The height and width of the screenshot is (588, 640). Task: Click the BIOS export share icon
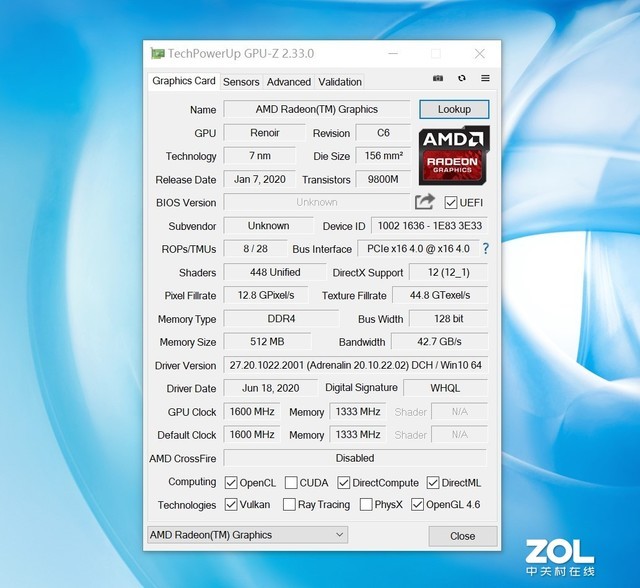424,202
